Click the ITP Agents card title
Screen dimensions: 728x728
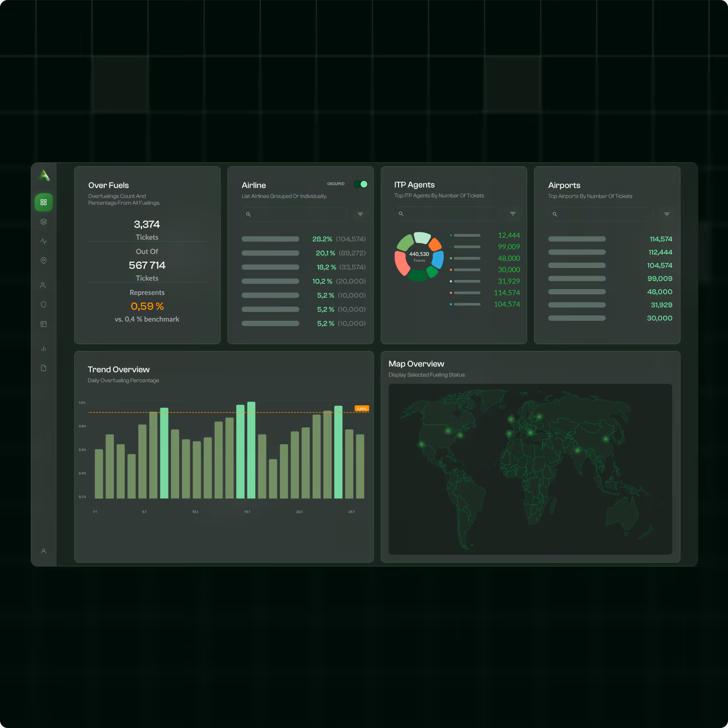[414, 185]
